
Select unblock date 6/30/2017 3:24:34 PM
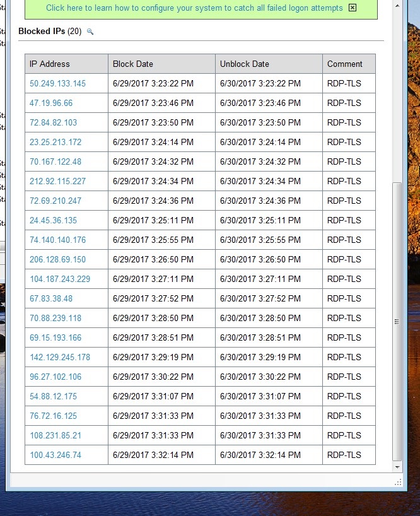[260, 181]
